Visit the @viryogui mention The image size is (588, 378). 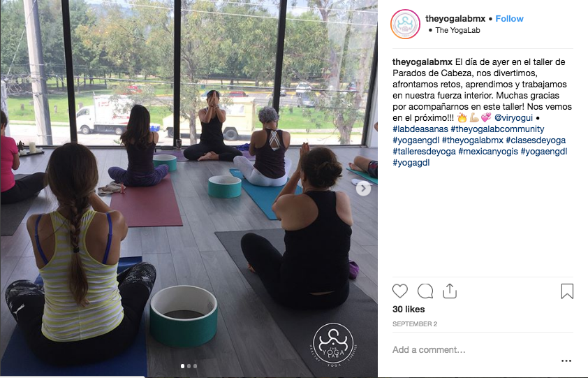coord(513,118)
